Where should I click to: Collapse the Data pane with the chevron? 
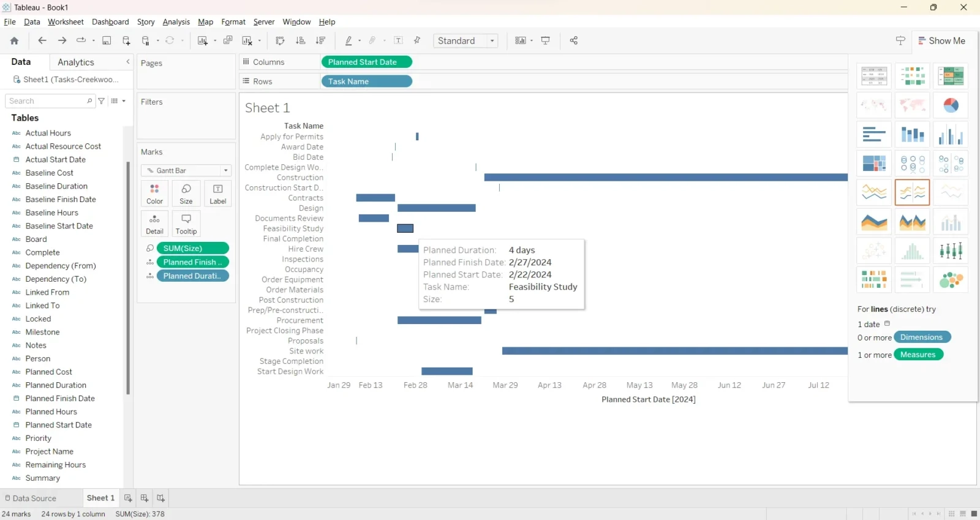pyautogui.click(x=127, y=62)
